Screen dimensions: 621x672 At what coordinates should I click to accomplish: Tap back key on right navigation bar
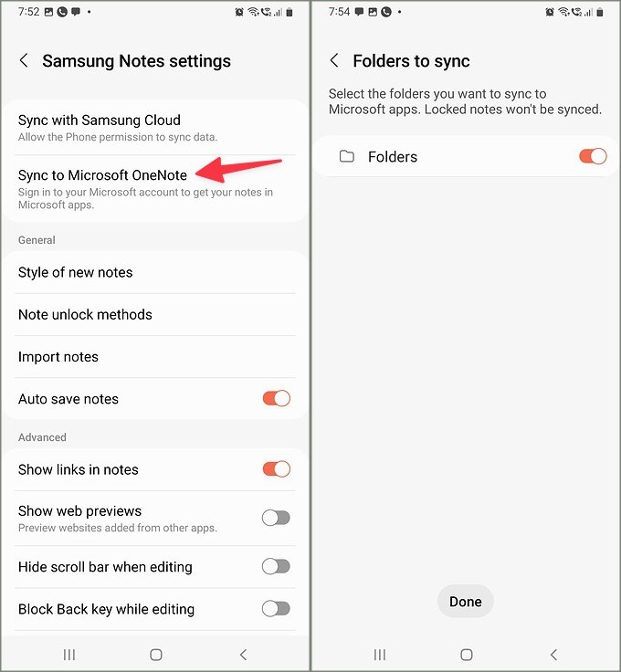(x=553, y=655)
